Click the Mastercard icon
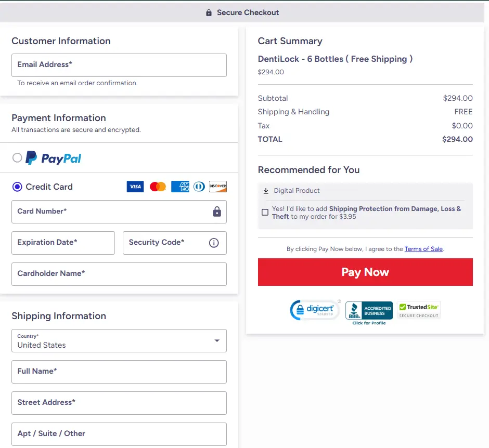This screenshot has height=448, width=489. (157, 187)
